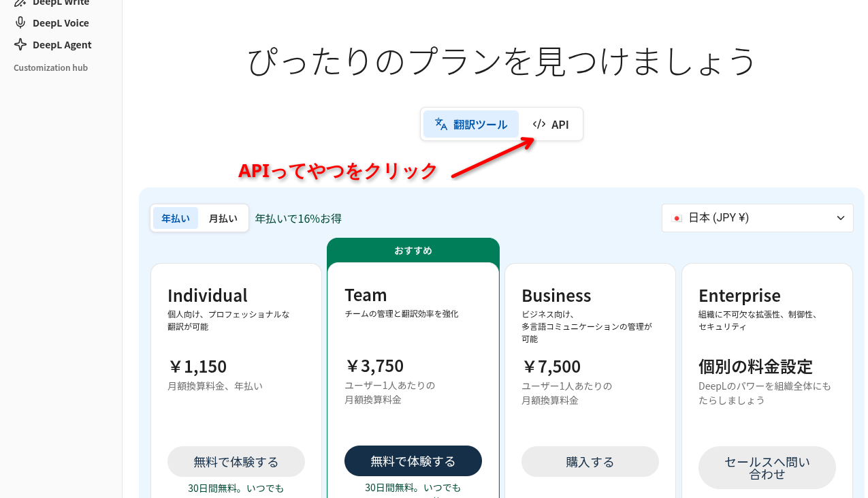Click the Japan flag icon in currency selector
Image resolution: width=868 pixels, height=498 pixels.
(677, 218)
